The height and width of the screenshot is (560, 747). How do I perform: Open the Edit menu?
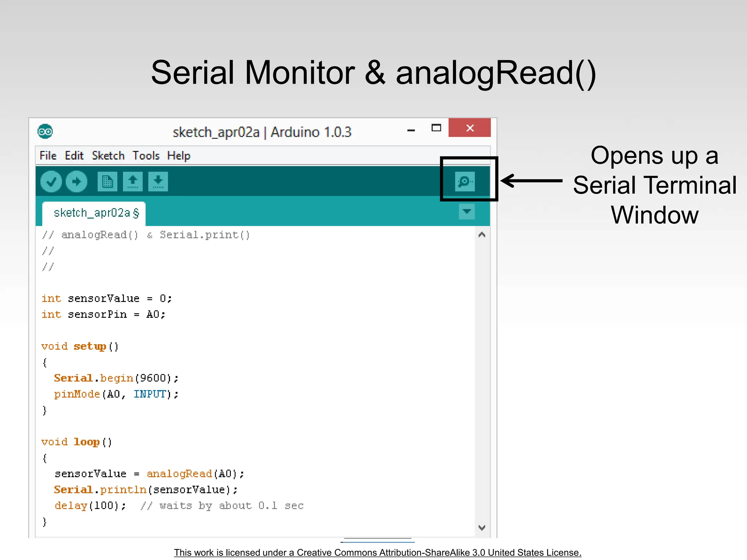(74, 156)
